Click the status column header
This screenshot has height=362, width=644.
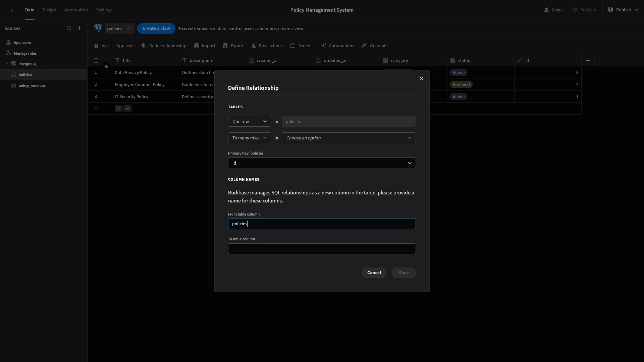click(x=480, y=61)
